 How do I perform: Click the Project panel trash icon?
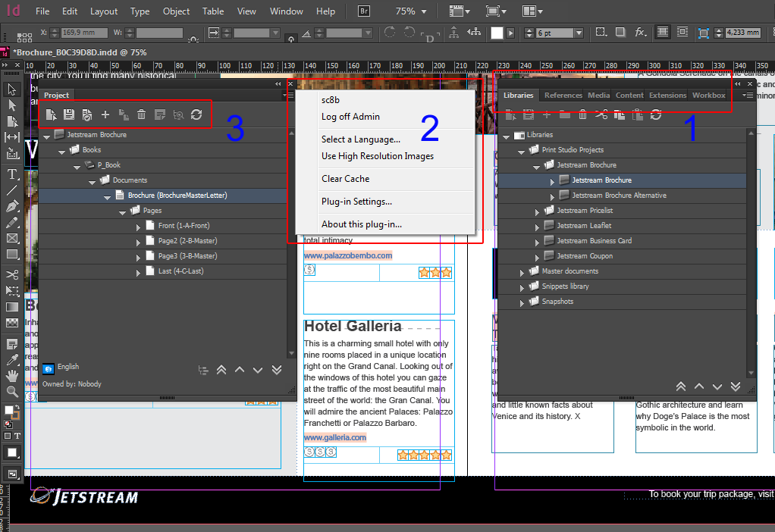coord(141,114)
